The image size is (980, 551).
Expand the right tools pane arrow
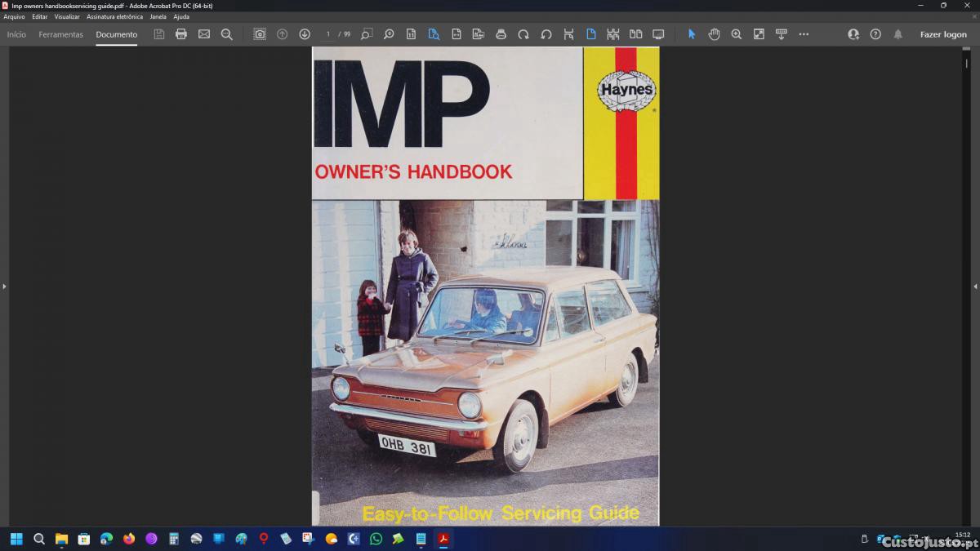(x=975, y=287)
